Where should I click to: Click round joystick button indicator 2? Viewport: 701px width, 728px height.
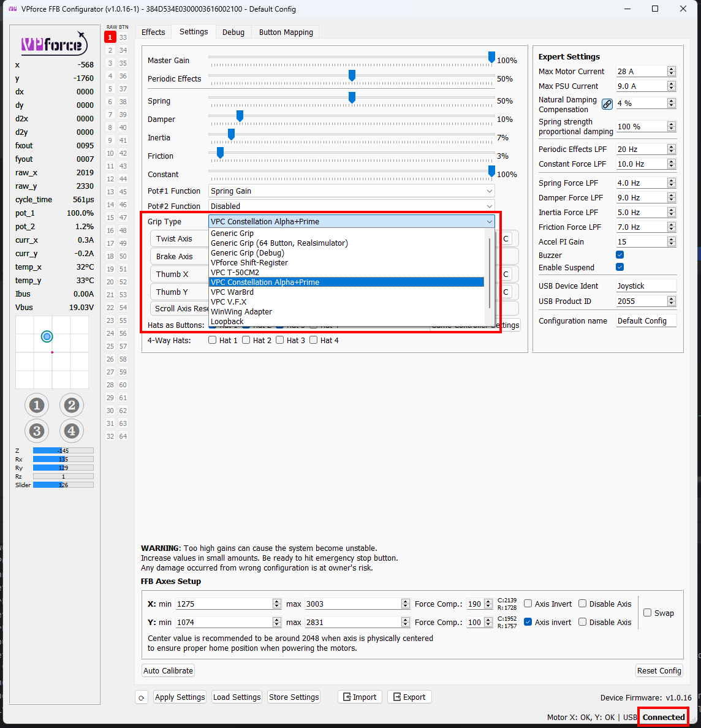(72, 405)
